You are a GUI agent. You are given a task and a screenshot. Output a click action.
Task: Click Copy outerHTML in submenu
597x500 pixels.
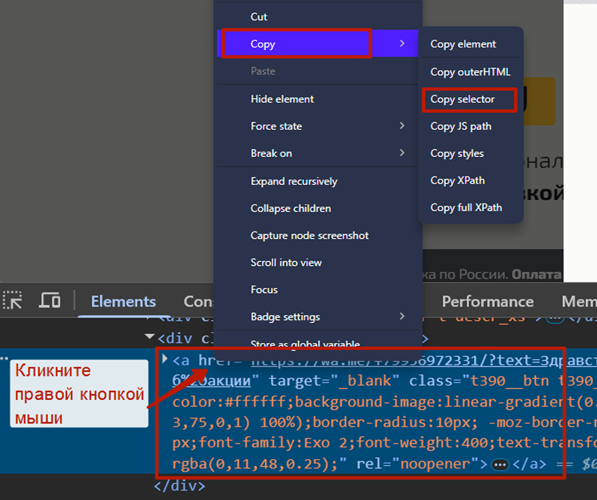pos(470,72)
